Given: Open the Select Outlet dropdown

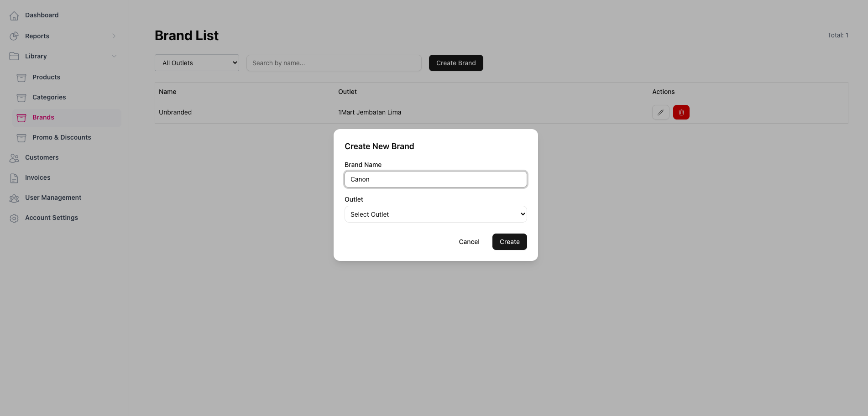Looking at the screenshot, I should coord(435,214).
